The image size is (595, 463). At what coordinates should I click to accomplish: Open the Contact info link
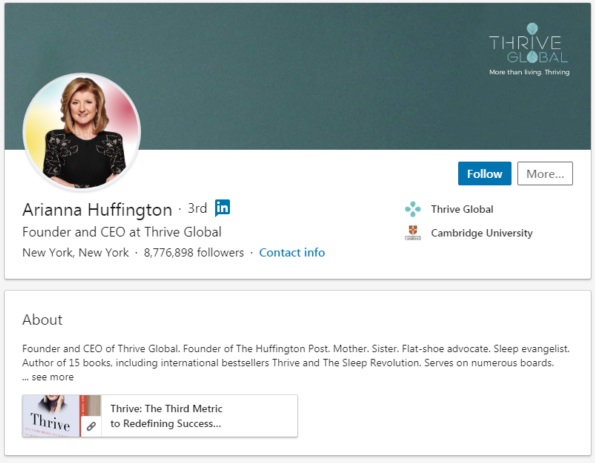[x=292, y=252]
